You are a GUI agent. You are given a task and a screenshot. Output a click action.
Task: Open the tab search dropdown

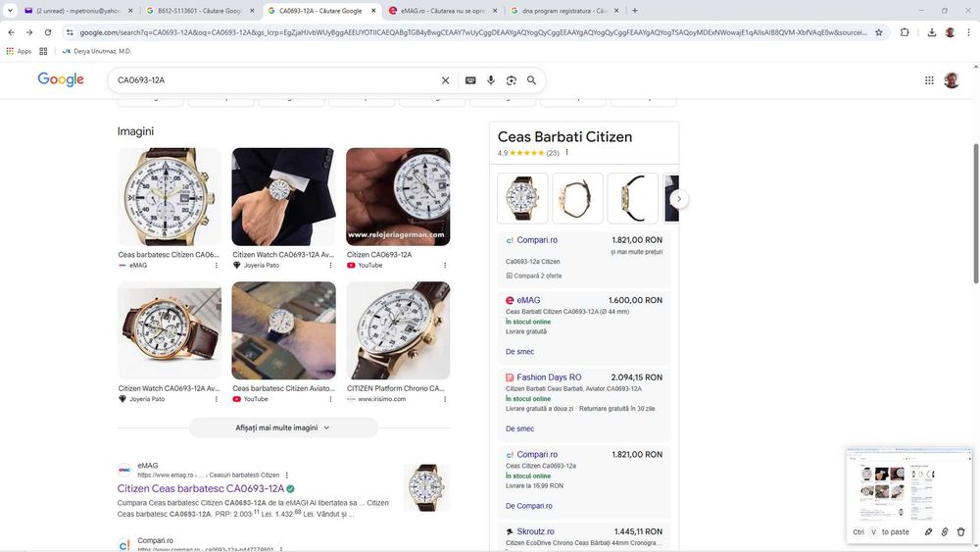coord(10,11)
